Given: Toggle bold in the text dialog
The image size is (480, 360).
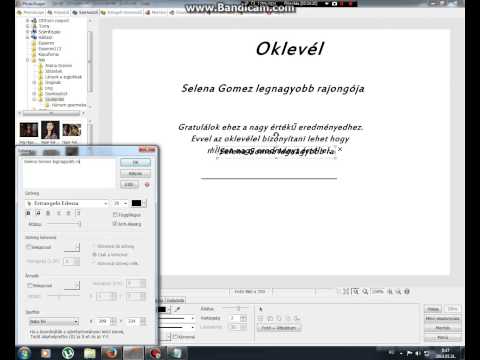Looking at the screenshot, I should pyautogui.click(x=28, y=213).
